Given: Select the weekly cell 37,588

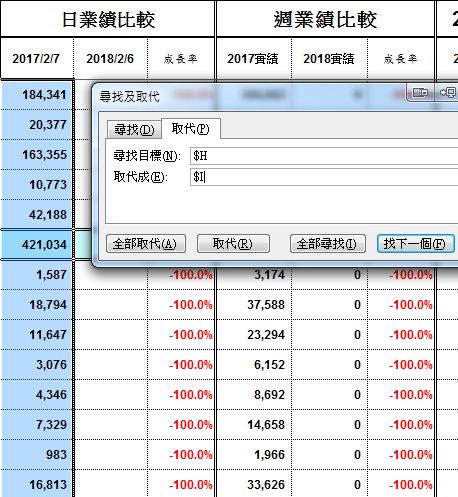Looking at the screenshot, I should point(254,305).
